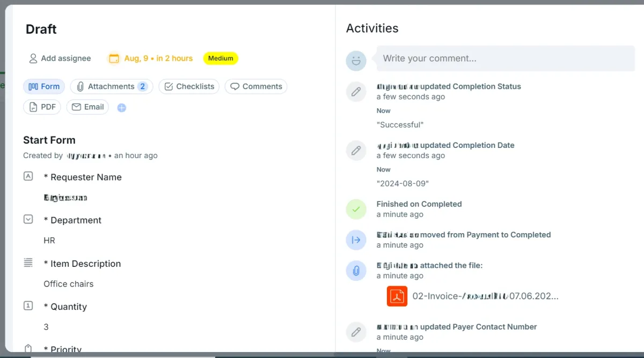Image resolution: width=644 pixels, height=358 pixels.
Task: Click the blue plus add-tab icon
Action: [x=122, y=108]
